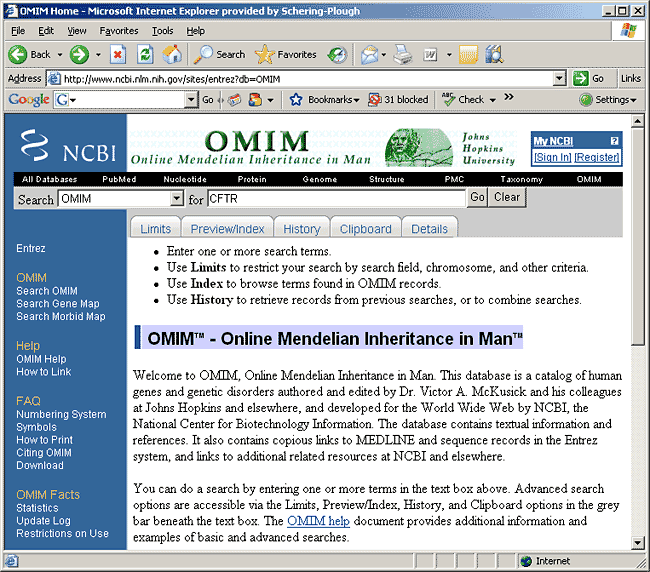Click the page scrollbar down arrow

click(x=637, y=543)
